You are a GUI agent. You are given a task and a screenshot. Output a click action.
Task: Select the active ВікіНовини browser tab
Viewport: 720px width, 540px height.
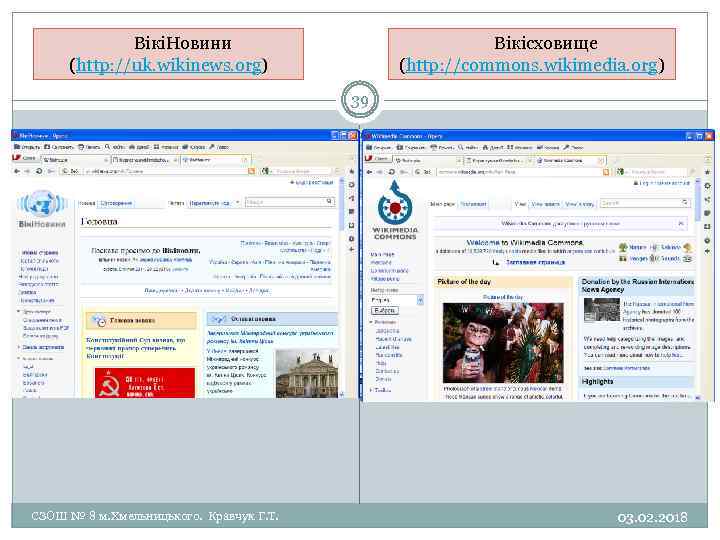(x=215, y=160)
